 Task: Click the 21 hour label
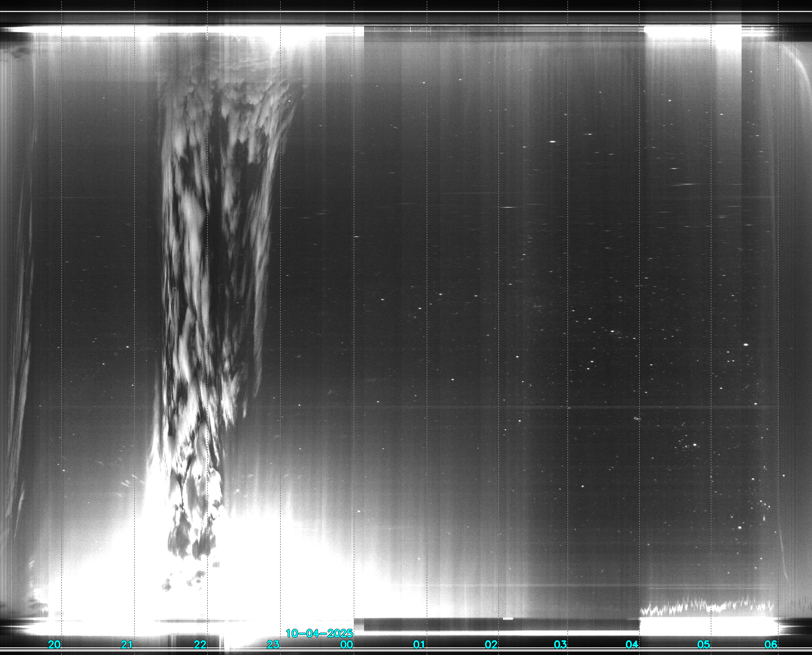[126, 644]
